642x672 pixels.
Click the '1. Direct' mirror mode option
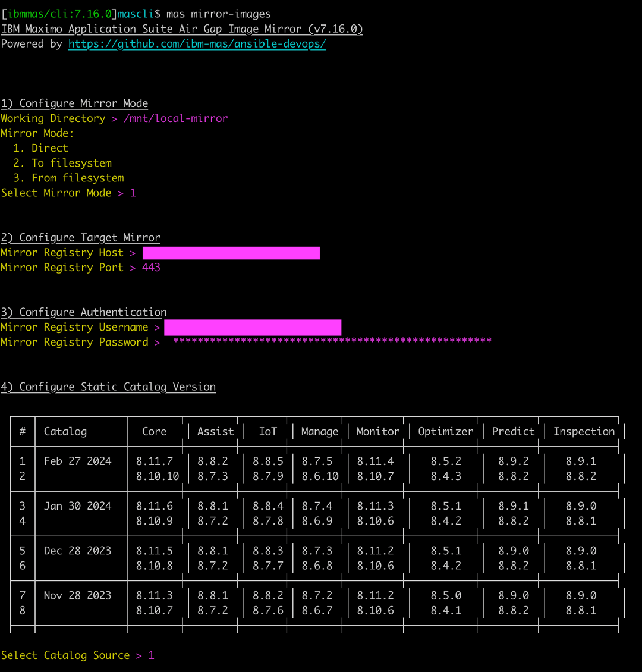pyautogui.click(x=40, y=148)
